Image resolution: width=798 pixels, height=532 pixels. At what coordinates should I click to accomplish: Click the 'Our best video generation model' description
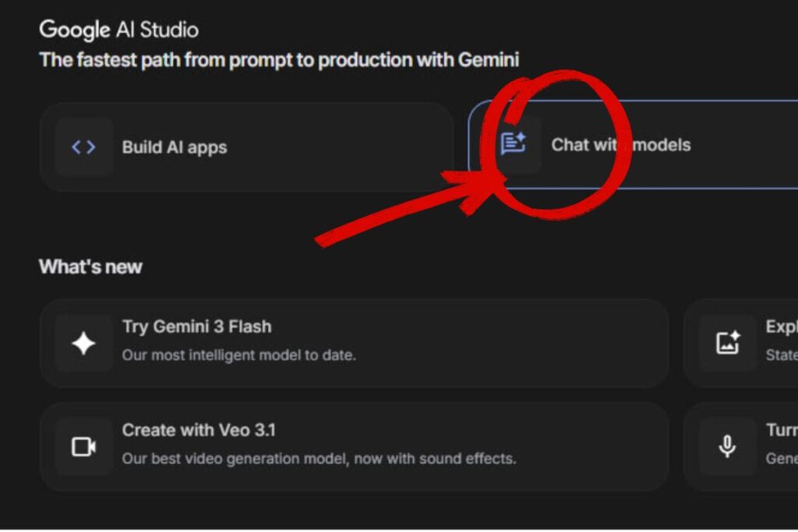click(x=319, y=458)
